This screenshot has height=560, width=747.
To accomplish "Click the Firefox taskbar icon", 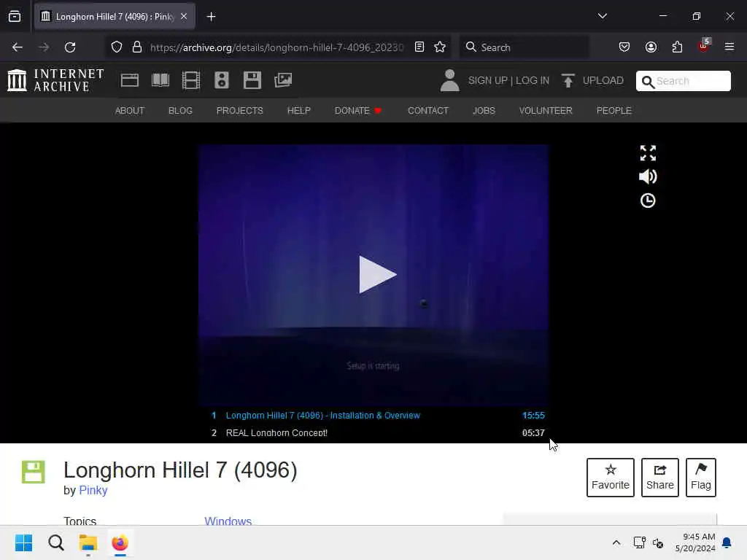I will (x=120, y=542).
